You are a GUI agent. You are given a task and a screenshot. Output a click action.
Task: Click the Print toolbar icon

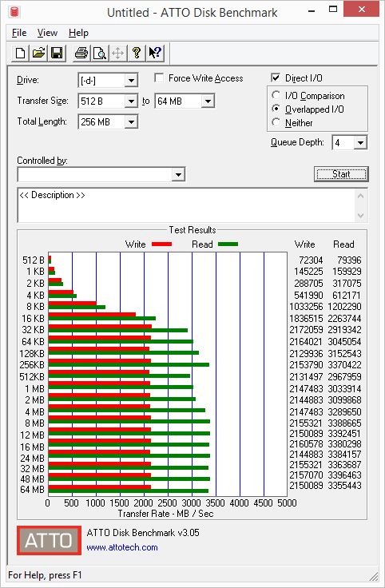pos(81,53)
